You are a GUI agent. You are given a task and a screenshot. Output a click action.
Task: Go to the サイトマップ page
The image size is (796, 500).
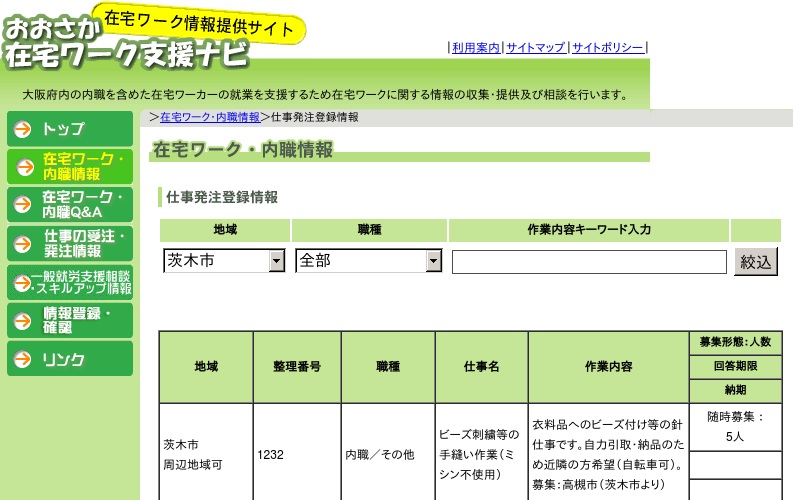coord(535,47)
